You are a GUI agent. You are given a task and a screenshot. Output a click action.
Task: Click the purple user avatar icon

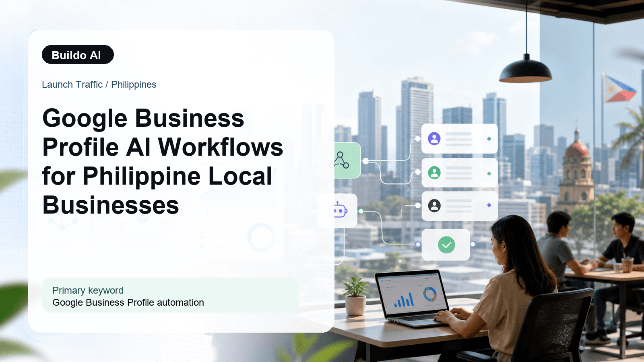point(434,138)
